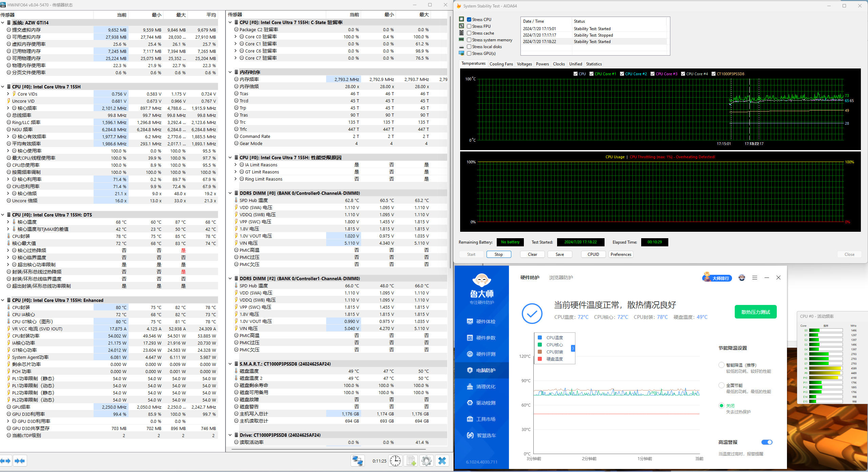Expand IA Limit Reasons row
868x472 pixels.
tap(236, 165)
